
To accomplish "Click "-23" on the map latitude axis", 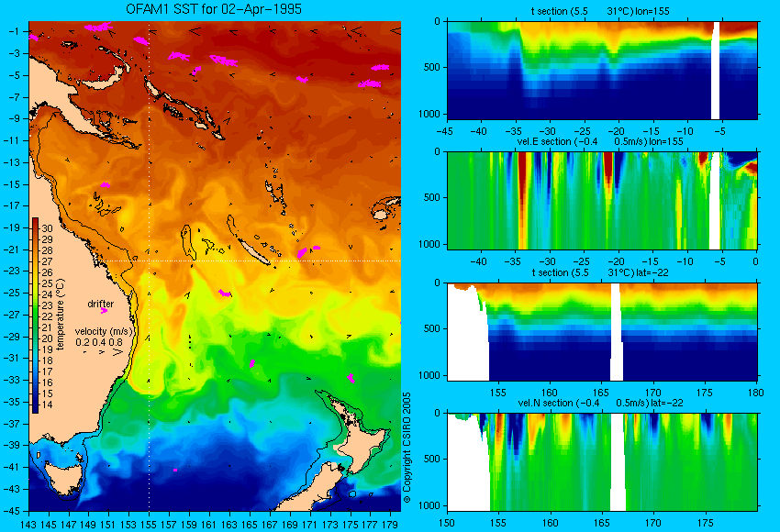I will click(x=12, y=271).
